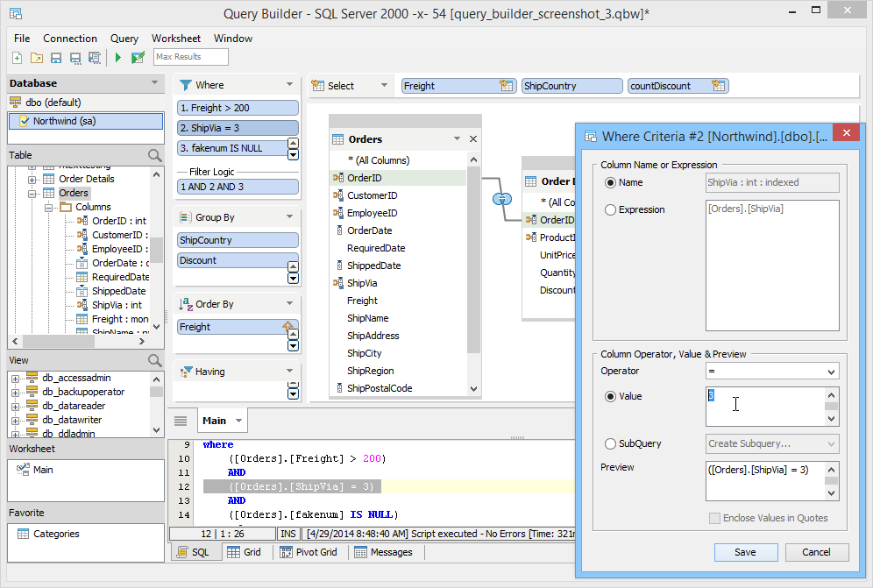
Task: Open the Query menu
Action: pos(124,39)
